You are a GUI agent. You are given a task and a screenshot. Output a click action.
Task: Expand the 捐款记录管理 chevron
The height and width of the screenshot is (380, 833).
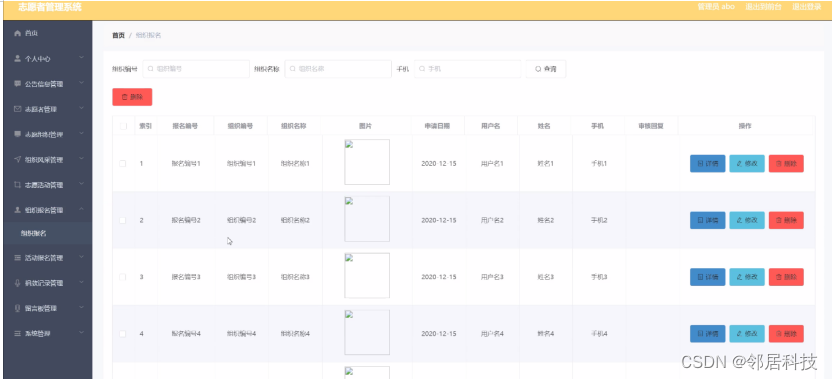tap(82, 282)
